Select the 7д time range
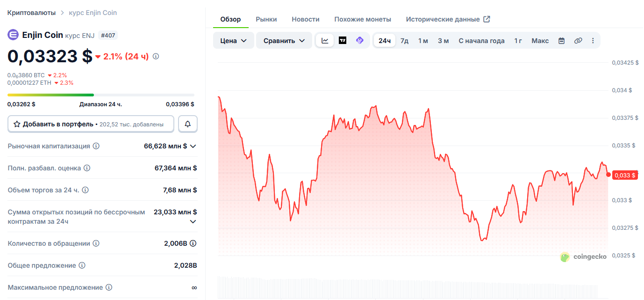The height and width of the screenshot is (300, 644). [x=405, y=41]
